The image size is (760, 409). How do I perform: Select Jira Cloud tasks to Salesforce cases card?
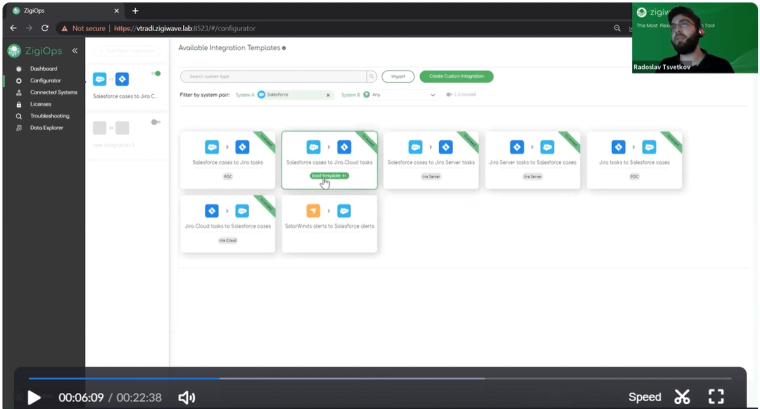pyautogui.click(x=227, y=224)
